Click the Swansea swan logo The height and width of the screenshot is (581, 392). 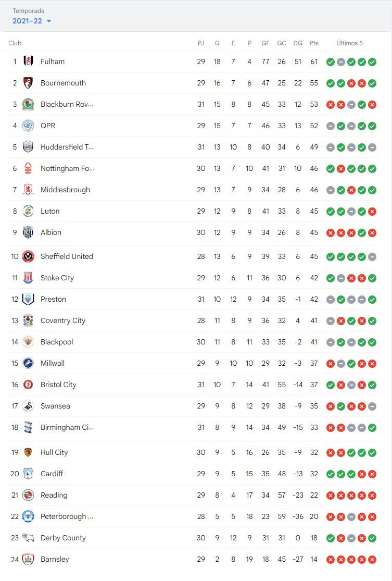pyautogui.click(x=28, y=406)
